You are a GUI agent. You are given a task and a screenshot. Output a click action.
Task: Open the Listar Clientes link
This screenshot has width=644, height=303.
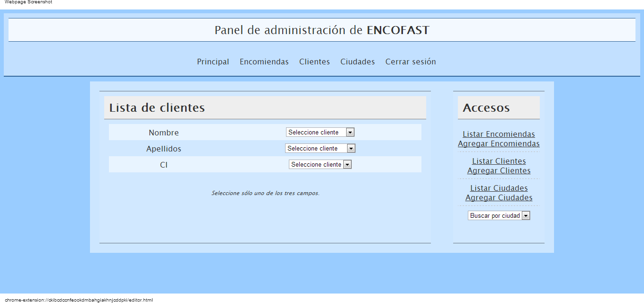[499, 161]
